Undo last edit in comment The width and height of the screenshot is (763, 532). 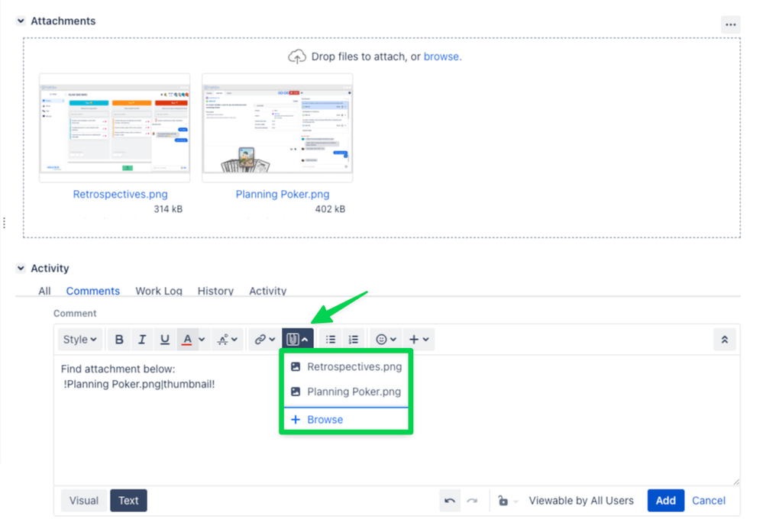(450, 501)
